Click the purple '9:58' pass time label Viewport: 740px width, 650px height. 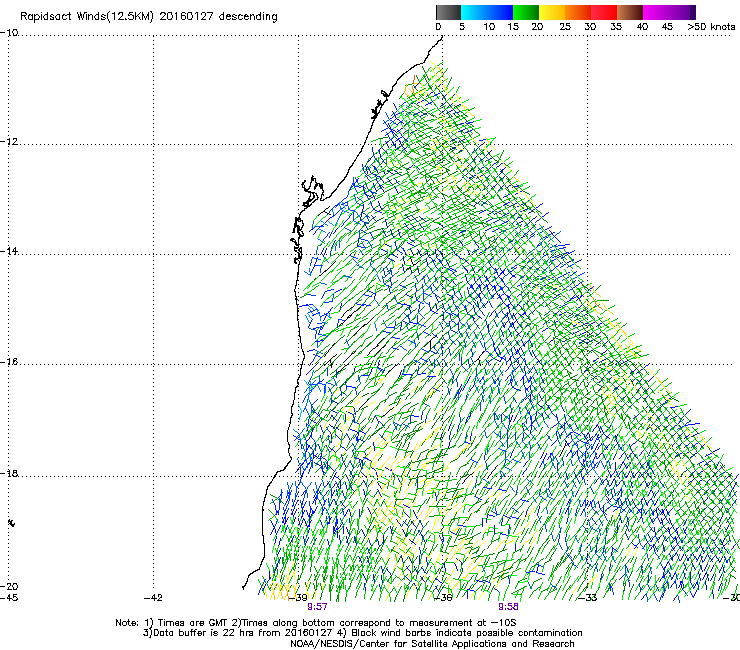(x=508, y=607)
